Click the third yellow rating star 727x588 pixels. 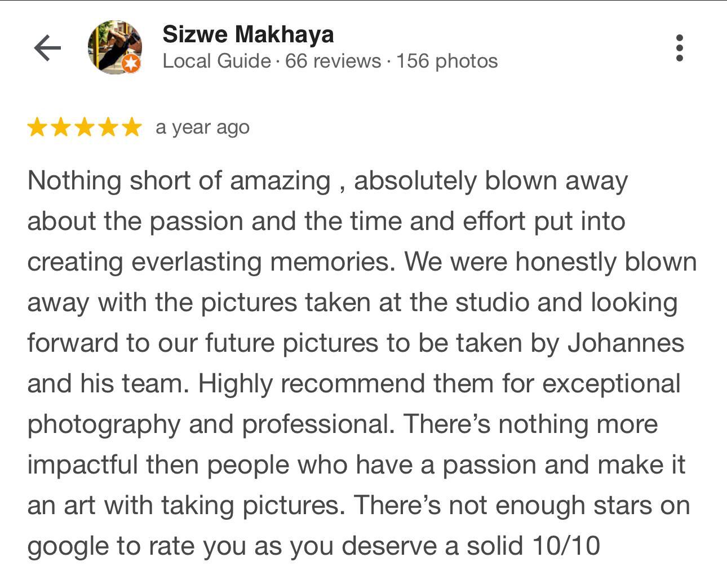(85, 127)
